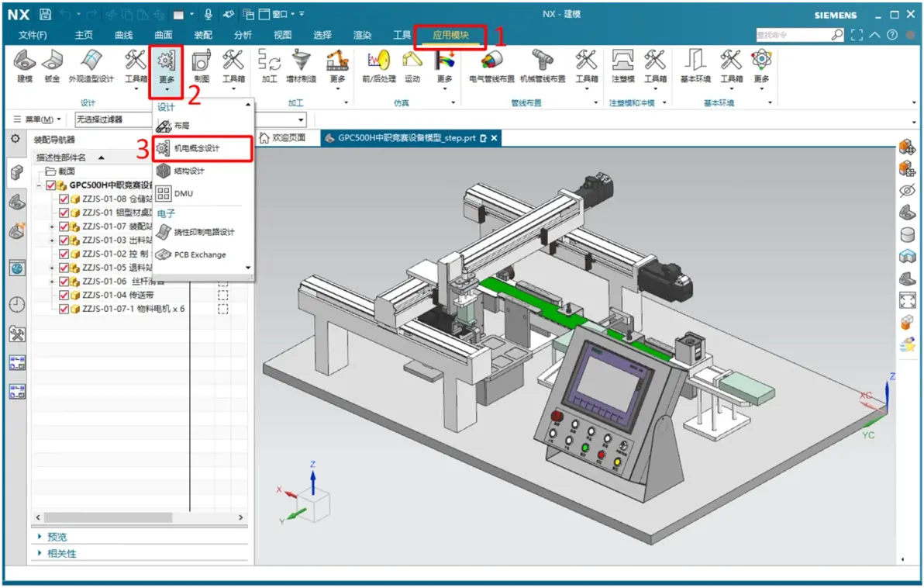Select the 钣金 sheet metal icon

pyautogui.click(x=52, y=66)
